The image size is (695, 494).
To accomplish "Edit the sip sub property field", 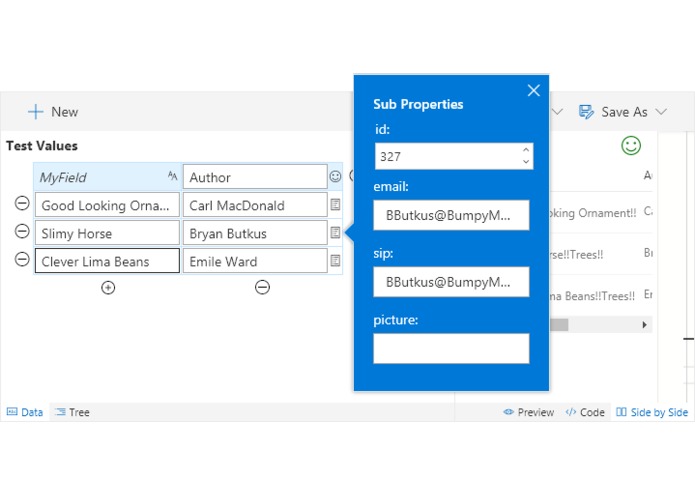I will [x=451, y=282].
